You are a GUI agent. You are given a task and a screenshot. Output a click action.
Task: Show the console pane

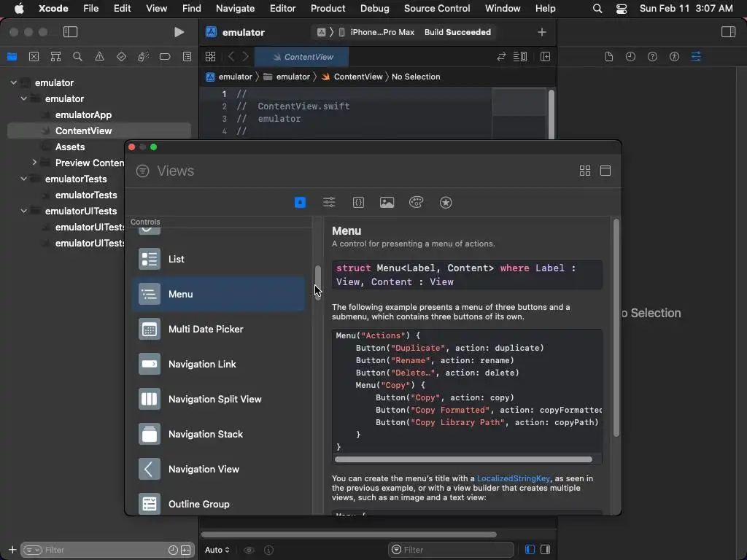[x=546, y=550]
